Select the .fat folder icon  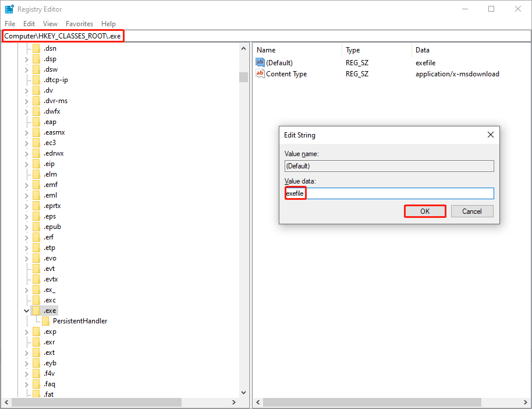coord(36,394)
